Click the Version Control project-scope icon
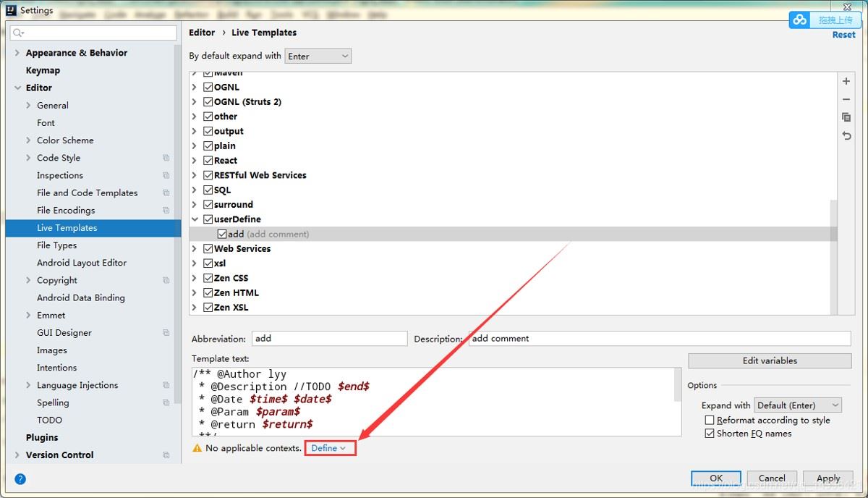Screen dimensions: 868x498 coord(166,455)
